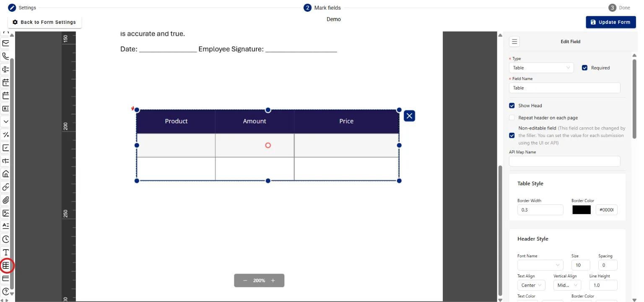Click zoom out minus button

coord(245,281)
